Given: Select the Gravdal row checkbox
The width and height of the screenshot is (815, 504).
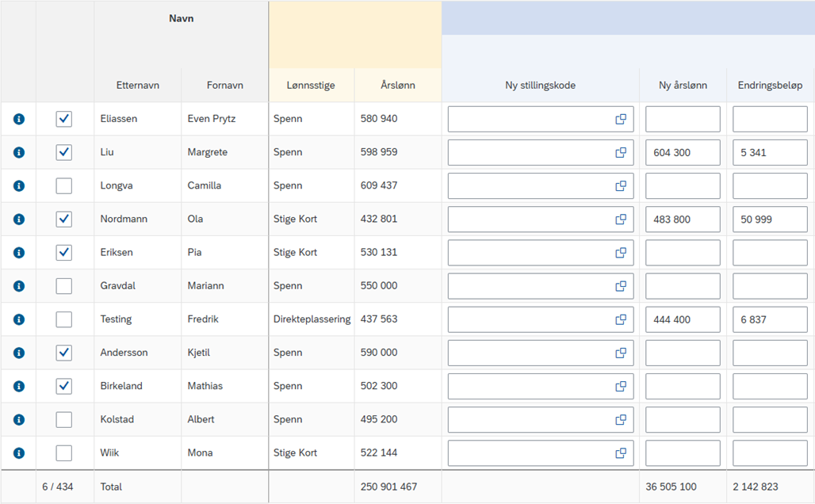Looking at the screenshot, I should pos(64,286).
